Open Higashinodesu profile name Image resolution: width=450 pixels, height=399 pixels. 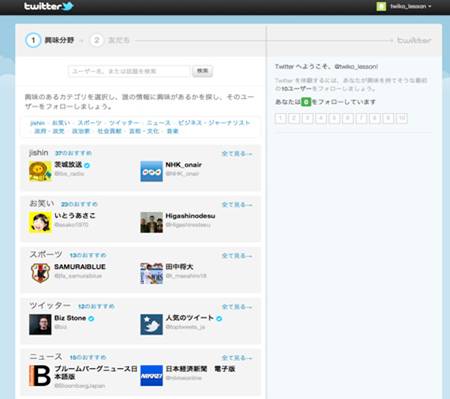[190, 216]
